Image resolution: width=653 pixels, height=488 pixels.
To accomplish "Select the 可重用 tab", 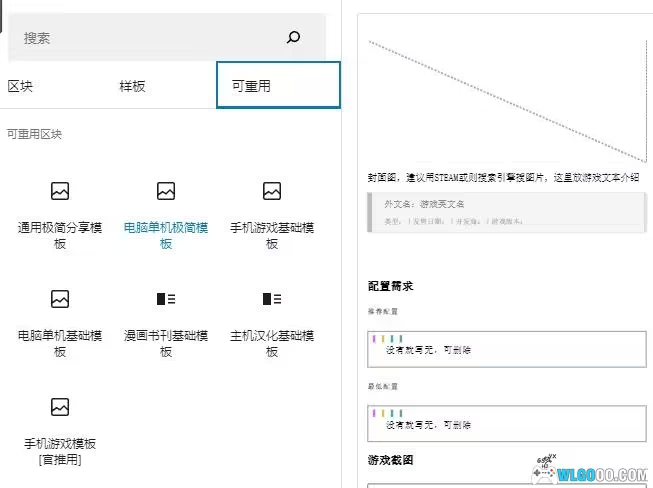I will 278,85.
